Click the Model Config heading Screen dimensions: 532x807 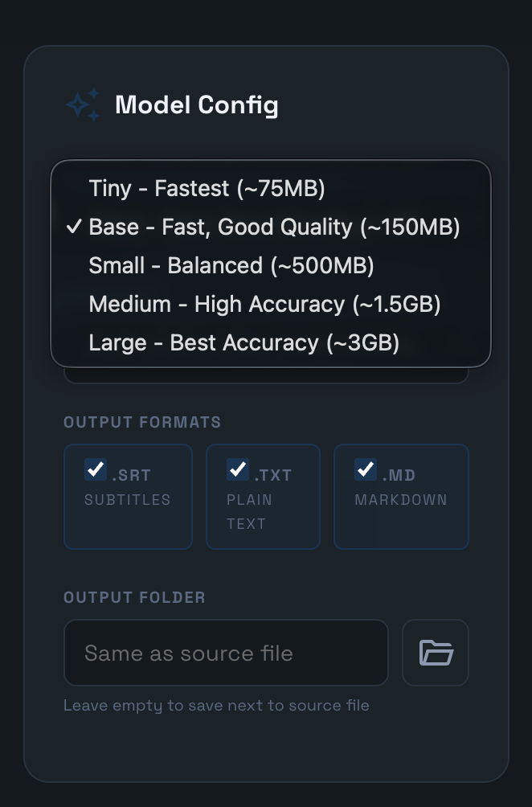(x=197, y=104)
